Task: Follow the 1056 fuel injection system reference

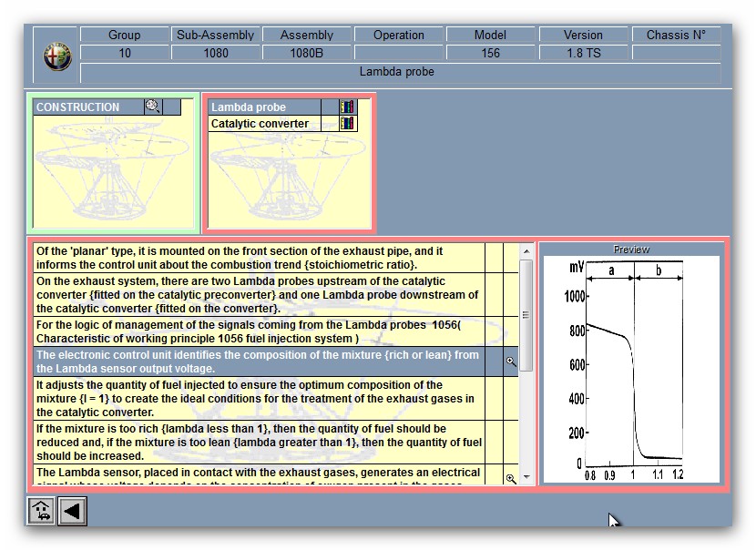Action: [x=258, y=331]
